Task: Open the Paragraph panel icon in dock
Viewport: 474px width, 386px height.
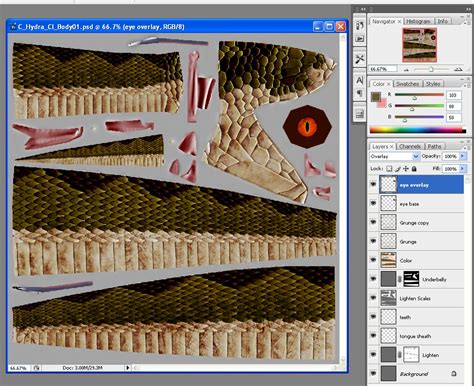Action: [359, 93]
